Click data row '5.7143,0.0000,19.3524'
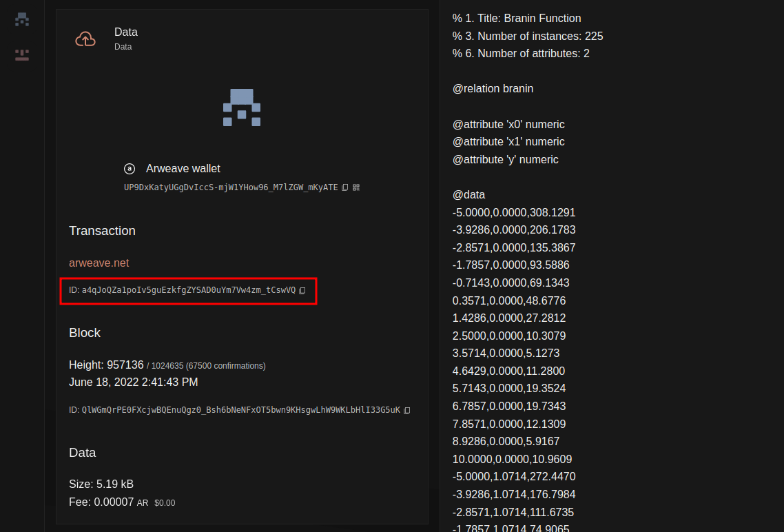The image size is (784, 532). [x=509, y=389]
